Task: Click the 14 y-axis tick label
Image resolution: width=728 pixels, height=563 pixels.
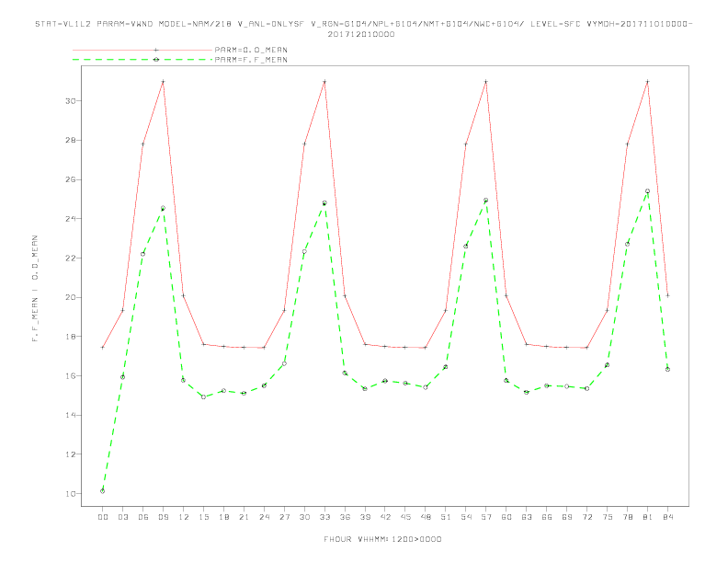Action: click(70, 415)
